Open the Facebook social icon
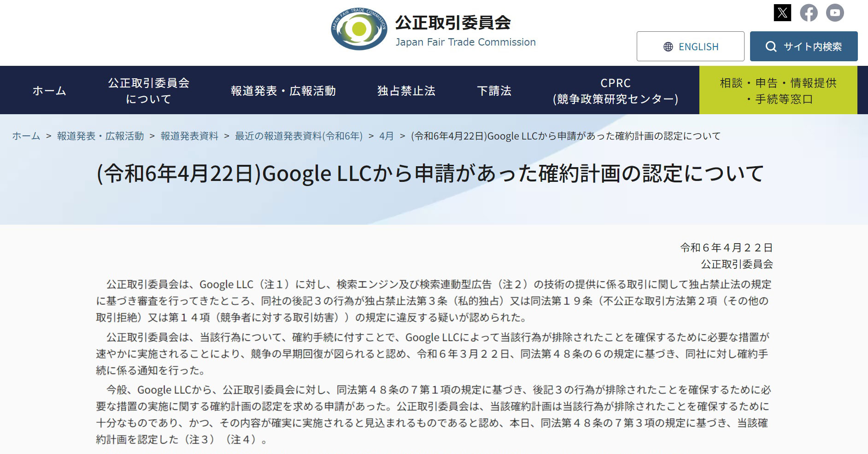The height and width of the screenshot is (454, 868). (x=809, y=12)
